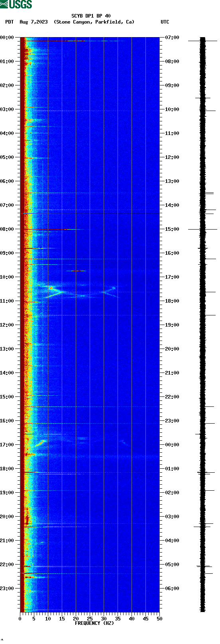The height and width of the screenshot is (644, 220).
Task: Click the USGS logo
Action: (x=16, y=4)
